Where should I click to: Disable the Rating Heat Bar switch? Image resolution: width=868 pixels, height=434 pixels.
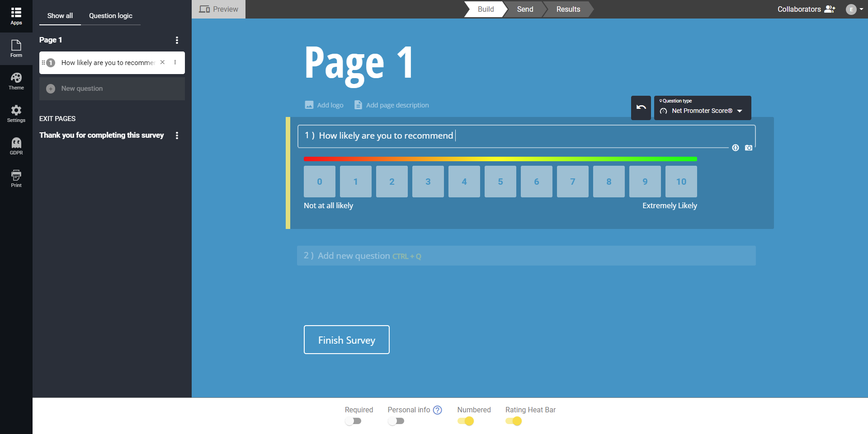(x=514, y=421)
